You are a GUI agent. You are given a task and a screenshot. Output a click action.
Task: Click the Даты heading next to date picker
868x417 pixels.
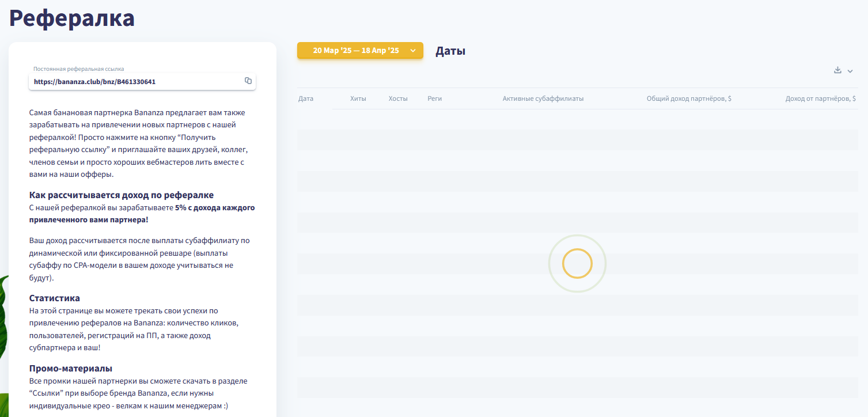(450, 51)
